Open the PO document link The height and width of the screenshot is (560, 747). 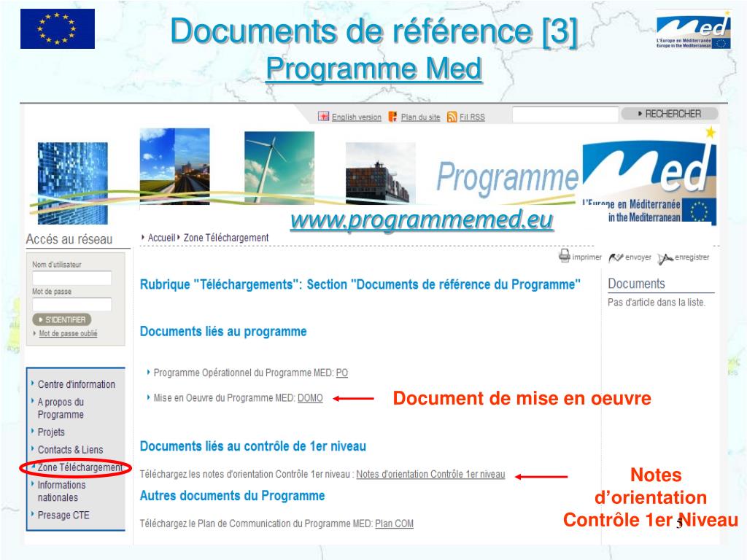(x=342, y=373)
